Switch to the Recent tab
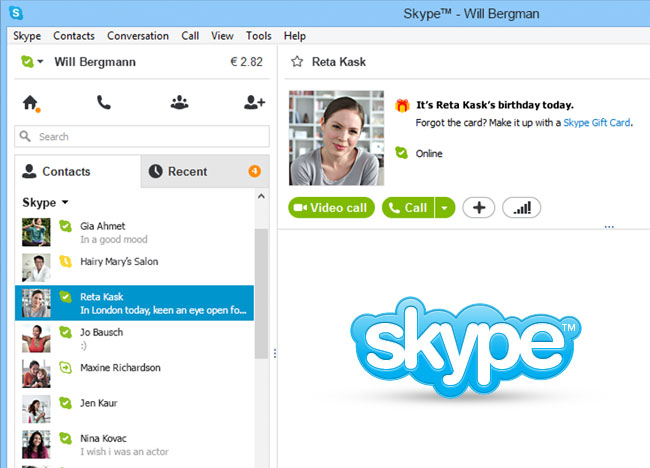The width and height of the screenshot is (650, 468). tap(205, 171)
